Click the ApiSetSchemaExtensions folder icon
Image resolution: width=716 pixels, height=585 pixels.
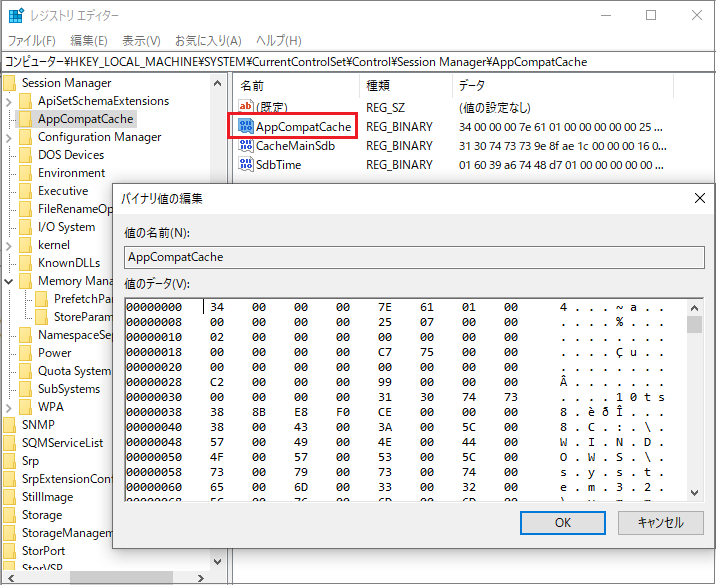26,101
